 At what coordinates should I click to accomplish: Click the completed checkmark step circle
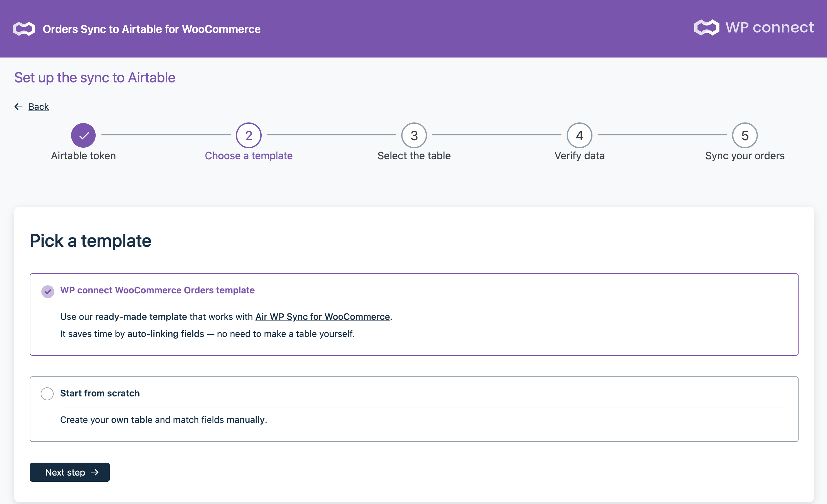click(x=83, y=135)
